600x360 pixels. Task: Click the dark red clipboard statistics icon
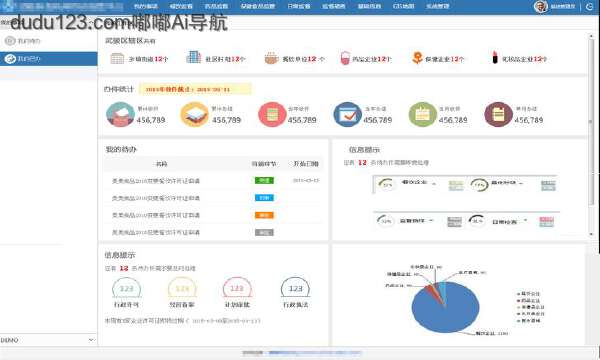pyautogui.click(x=499, y=114)
